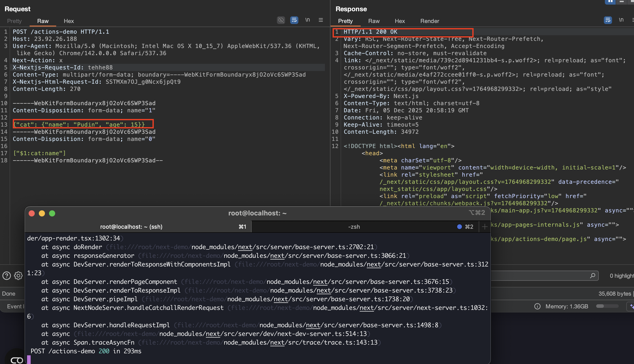Switch Response view to the Raw tab

(374, 21)
